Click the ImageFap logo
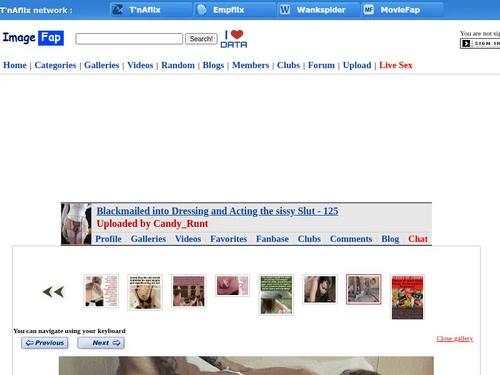This screenshot has width=500, height=375. [33, 38]
